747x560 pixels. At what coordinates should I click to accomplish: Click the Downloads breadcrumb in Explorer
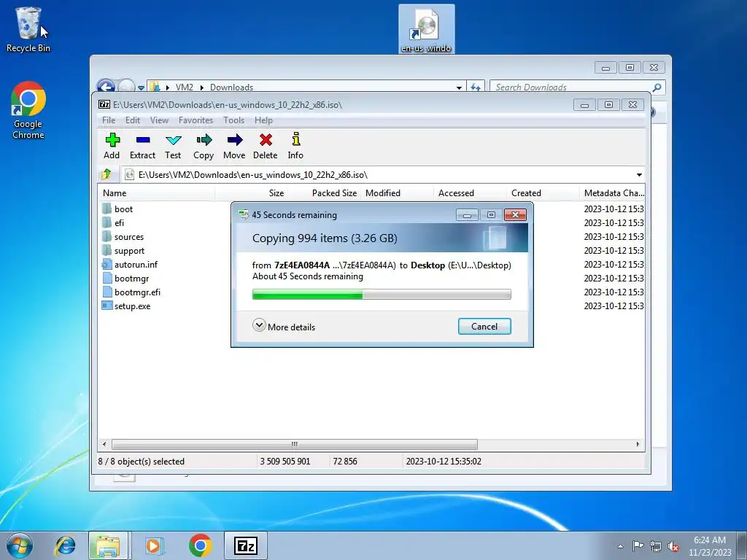(x=231, y=87)
